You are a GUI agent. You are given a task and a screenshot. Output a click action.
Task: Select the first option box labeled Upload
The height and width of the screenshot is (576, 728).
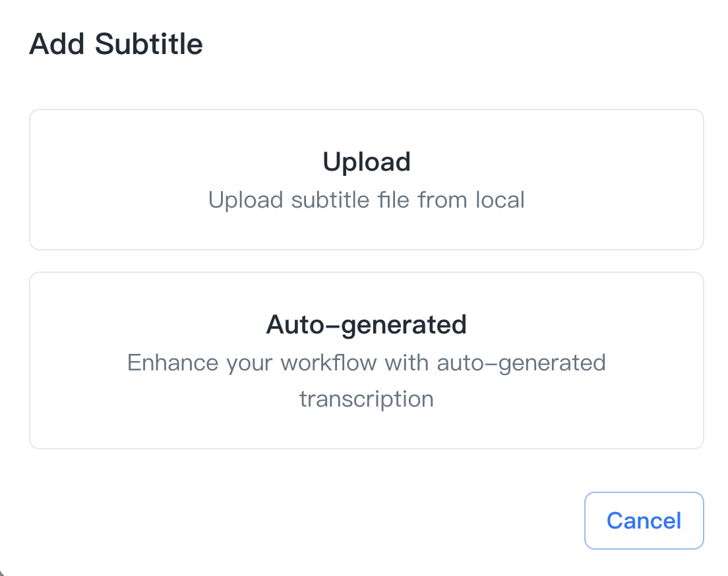pos(366,179)
